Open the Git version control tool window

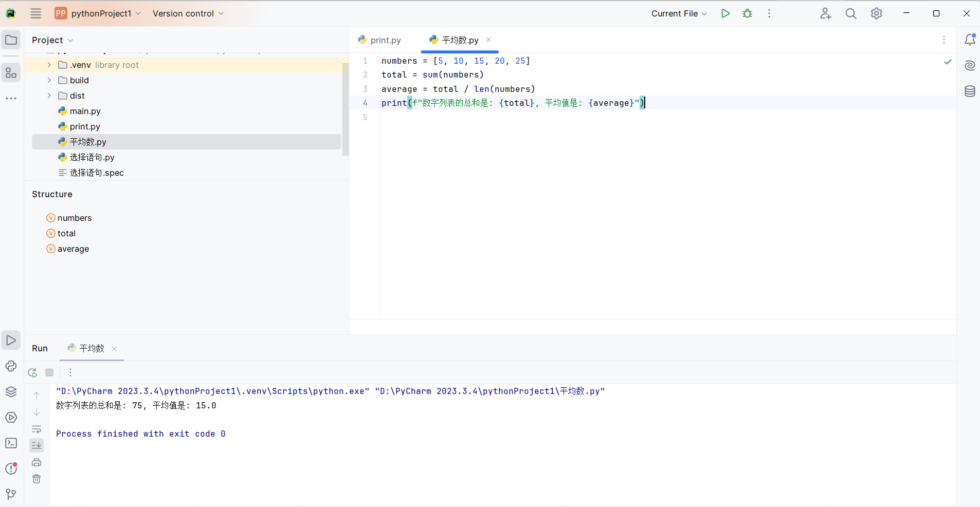click(11, 494)
